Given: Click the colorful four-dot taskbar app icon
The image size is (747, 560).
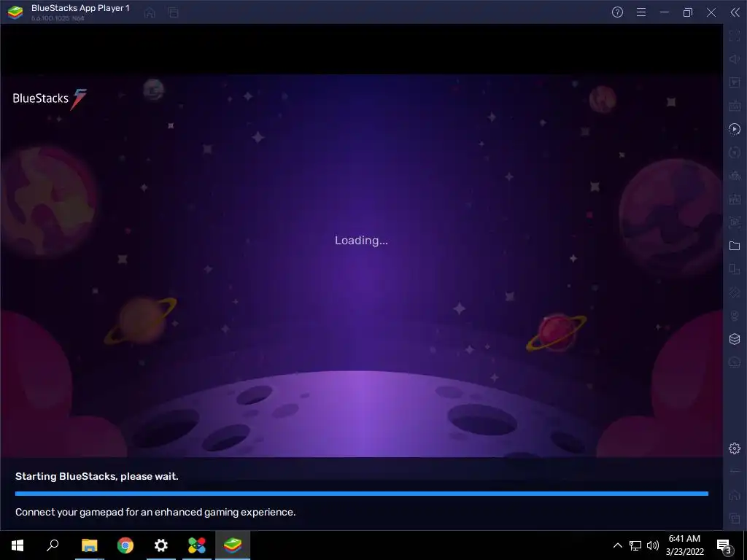Looking at the screenshot, I should click(197, 545).
